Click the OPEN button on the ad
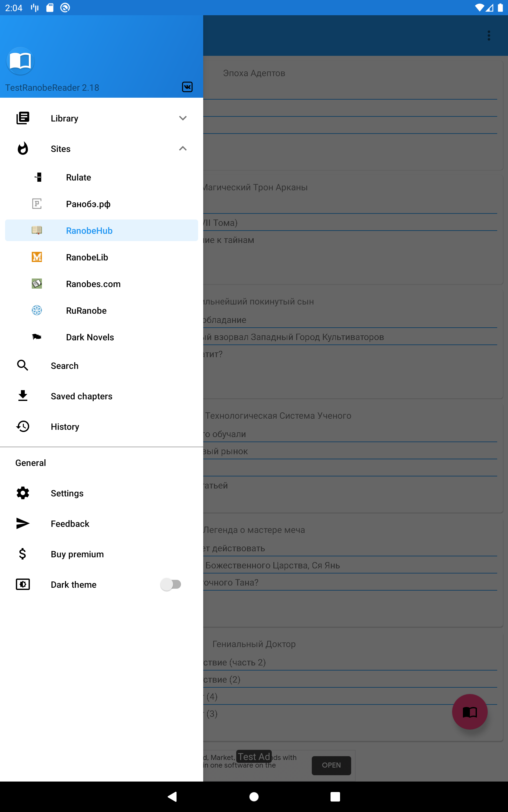 [331, 765]
